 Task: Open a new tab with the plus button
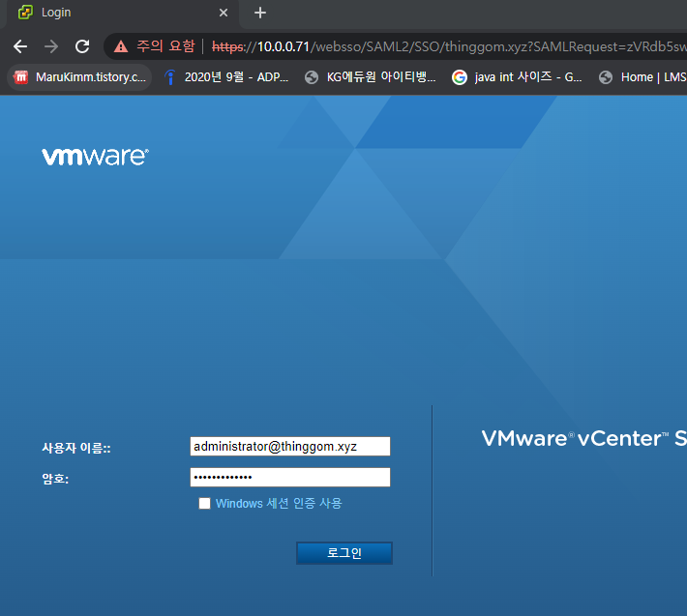pos(260,13)
